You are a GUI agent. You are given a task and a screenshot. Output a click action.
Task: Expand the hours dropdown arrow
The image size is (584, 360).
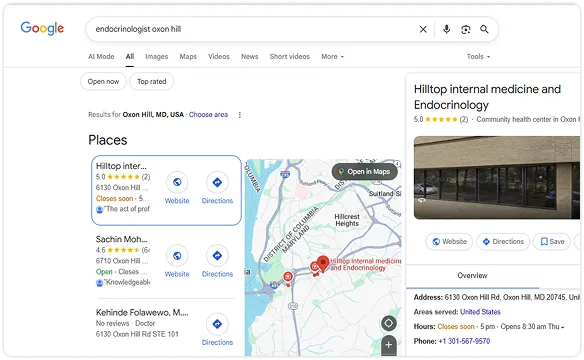click(x=563, y=327)
